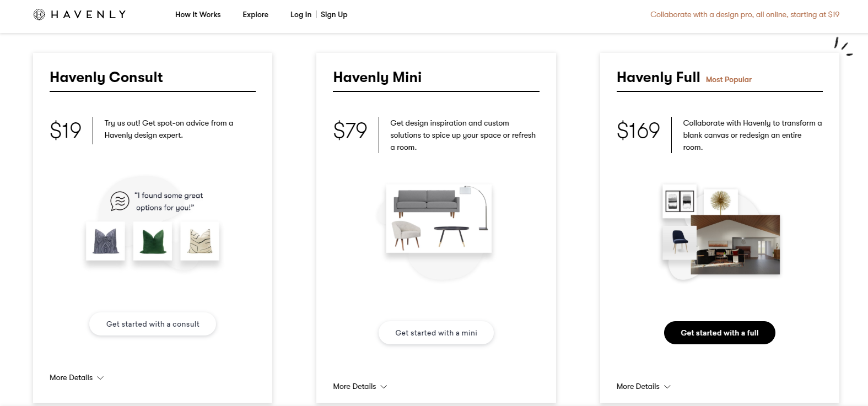Expand More Details for Havenly Consult
This screenshot has height=406, width=868.
[77, 378]
